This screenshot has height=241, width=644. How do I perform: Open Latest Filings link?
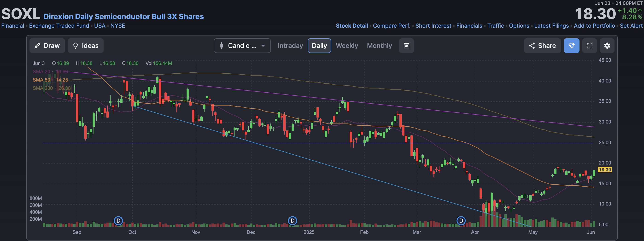[x=551, y=26]
